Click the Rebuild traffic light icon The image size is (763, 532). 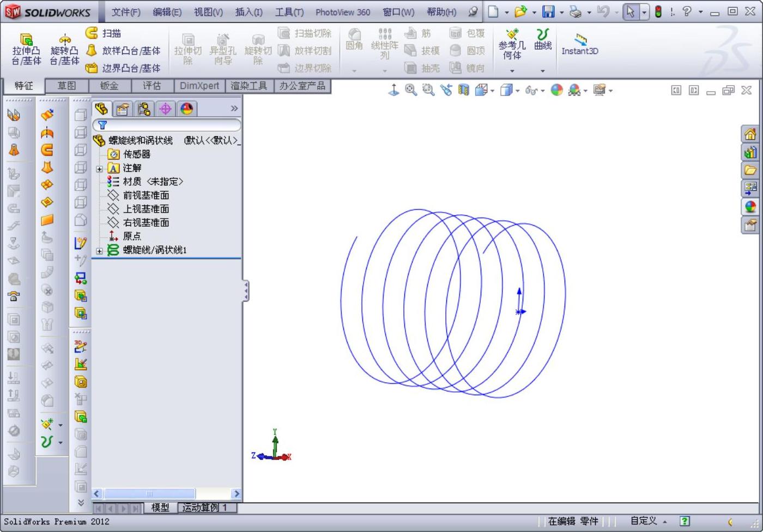658,11
